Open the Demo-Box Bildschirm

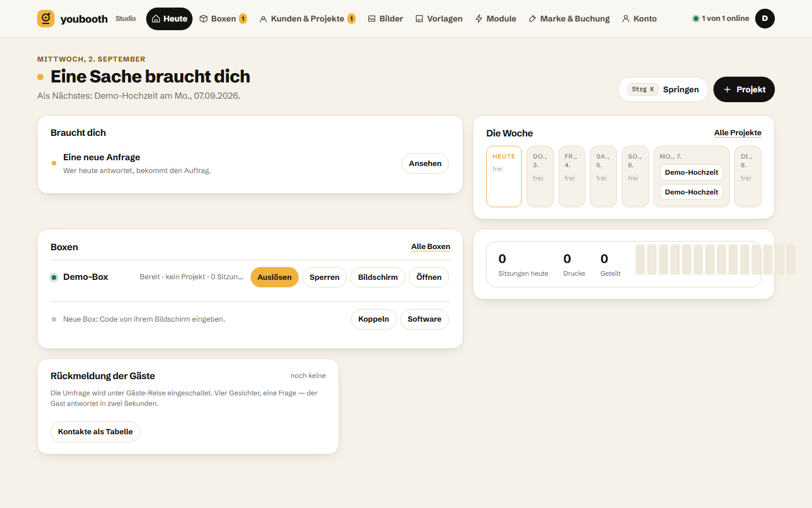[x=378, y=278]
